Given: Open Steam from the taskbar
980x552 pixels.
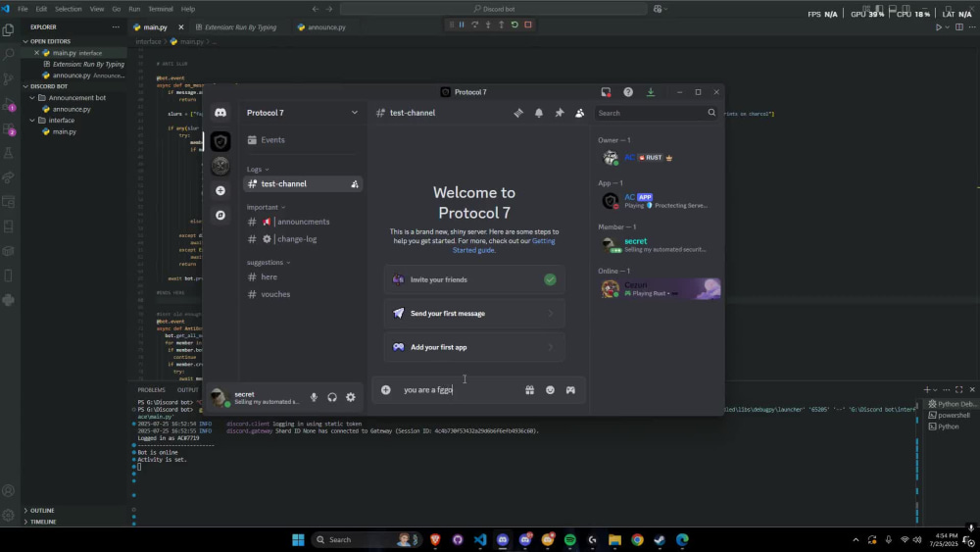Looking at the screenshot, I should (x=660, y=539).
